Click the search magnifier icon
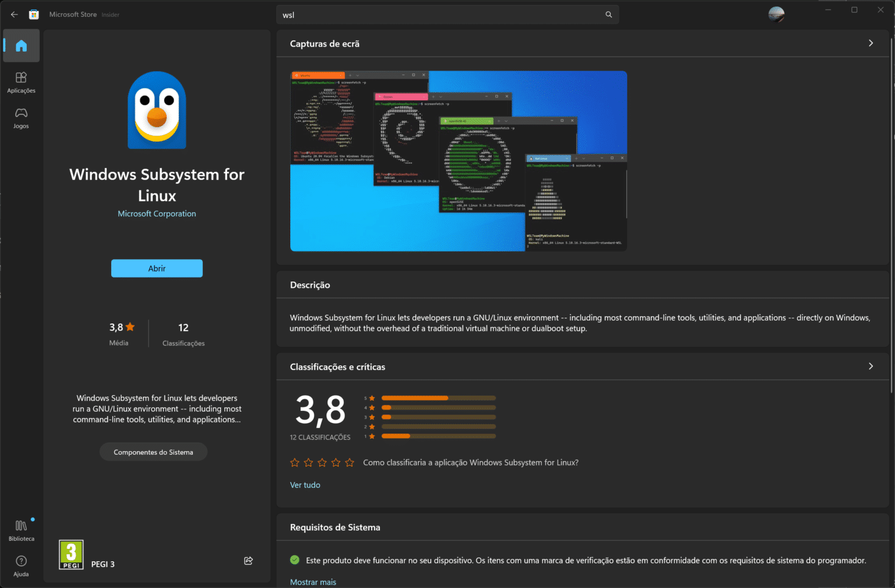 (608, 14)
